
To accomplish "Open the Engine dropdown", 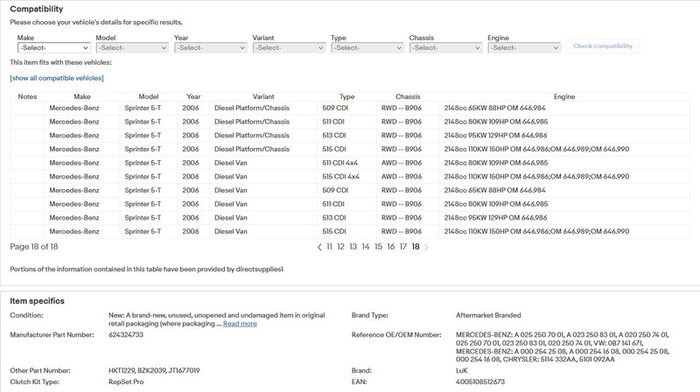I will click(524, 48).
